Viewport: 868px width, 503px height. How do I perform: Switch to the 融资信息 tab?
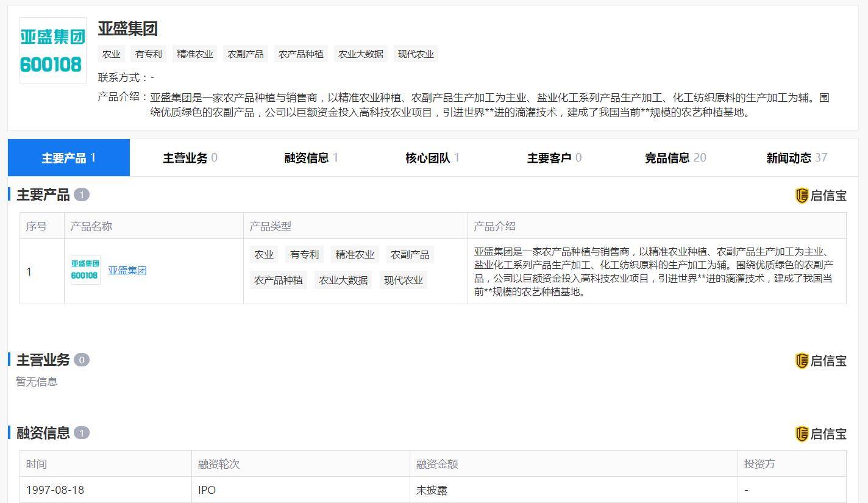point(311,158)
